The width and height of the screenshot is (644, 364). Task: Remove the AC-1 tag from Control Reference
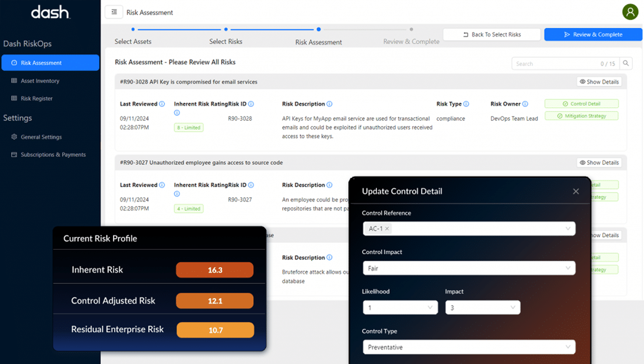[387, 228]
